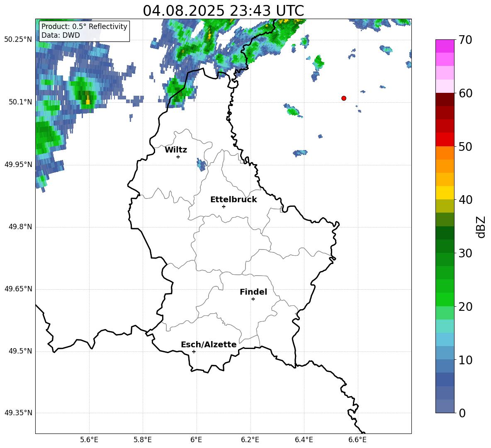The image size is (491, 448).
Task: Click the 49.65°N latitude label
Action: click(x=18, y=289)
